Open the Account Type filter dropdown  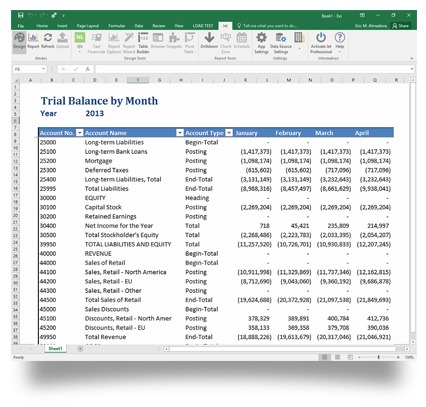point(229,133)
